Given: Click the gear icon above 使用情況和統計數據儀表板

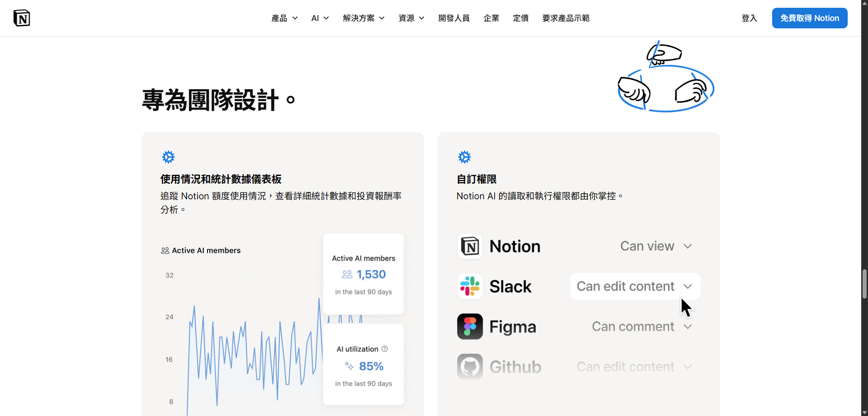Looking at the screenshot, I should pyautogui.click(x=168, y=157).
